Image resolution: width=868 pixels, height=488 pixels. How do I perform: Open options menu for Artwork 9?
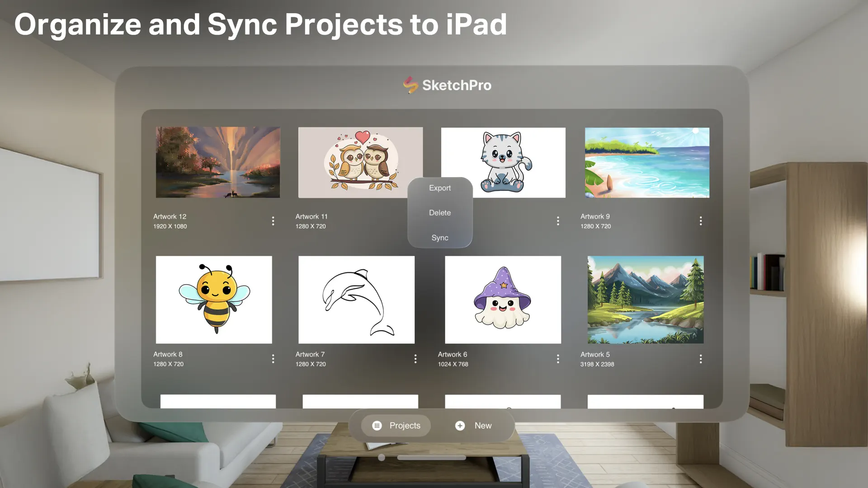[701, 221]
